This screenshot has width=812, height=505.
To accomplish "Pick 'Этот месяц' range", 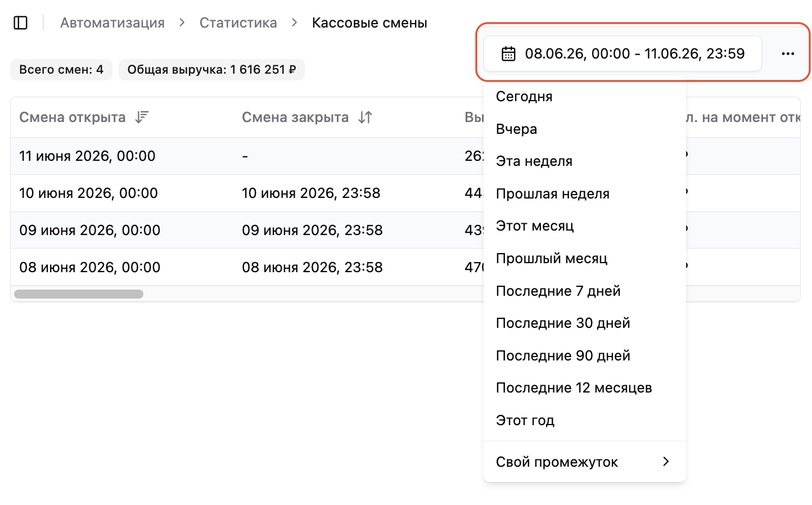I will [x=585, y=226].
